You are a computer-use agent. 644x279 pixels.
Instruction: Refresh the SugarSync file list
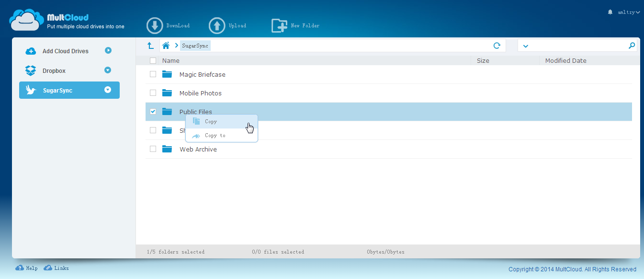pyautogui.click(x=497, y=46)
